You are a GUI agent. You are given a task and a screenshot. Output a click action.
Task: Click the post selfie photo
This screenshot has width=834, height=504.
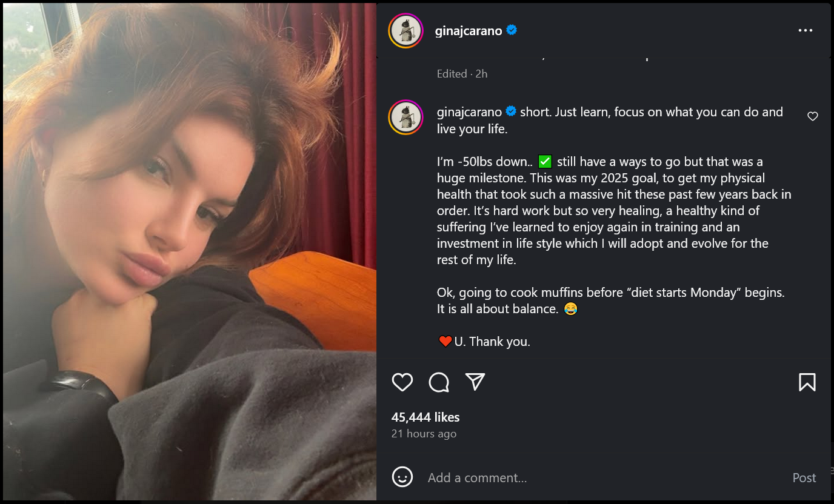click(x=190, y=252)
